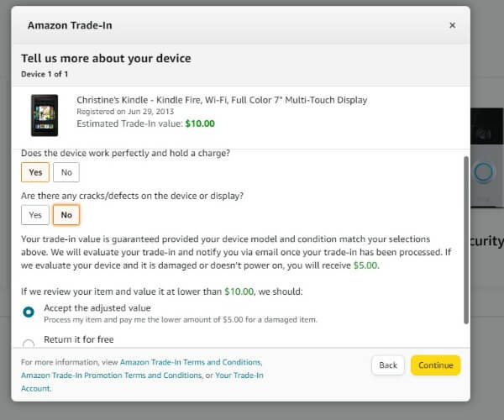
Task: Answer Yes to device works perfectly question
Action: 35,172
